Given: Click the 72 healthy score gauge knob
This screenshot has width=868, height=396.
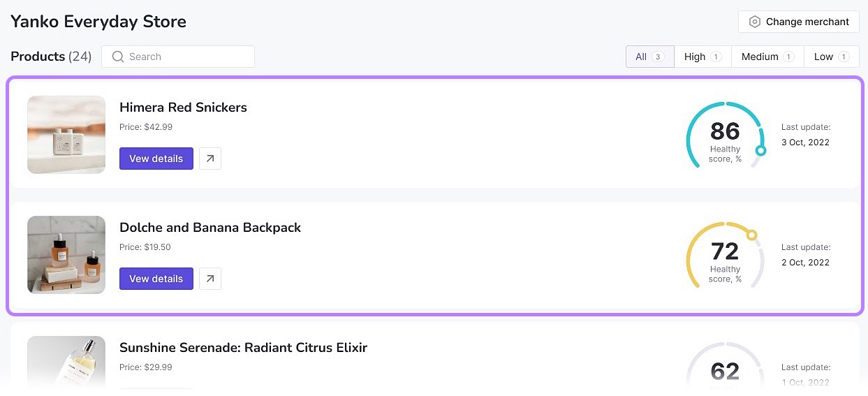Looking at the screenshot, I should point(751,235).
